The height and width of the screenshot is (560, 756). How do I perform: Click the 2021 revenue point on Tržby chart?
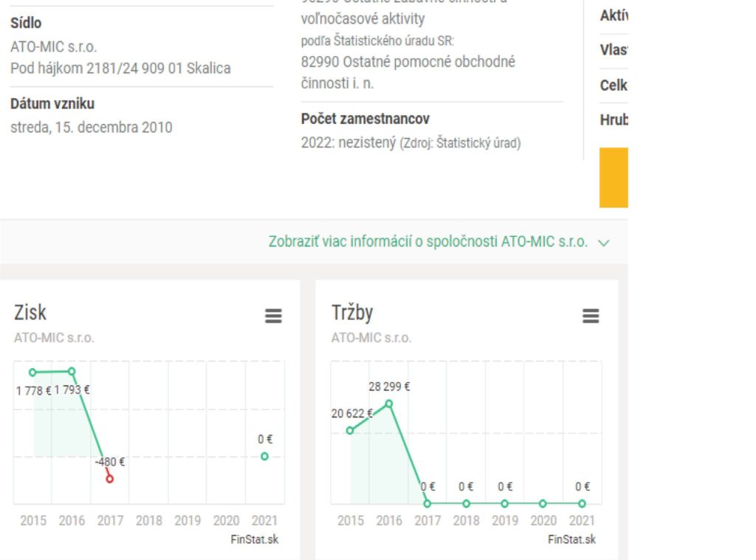pos(582,503)
